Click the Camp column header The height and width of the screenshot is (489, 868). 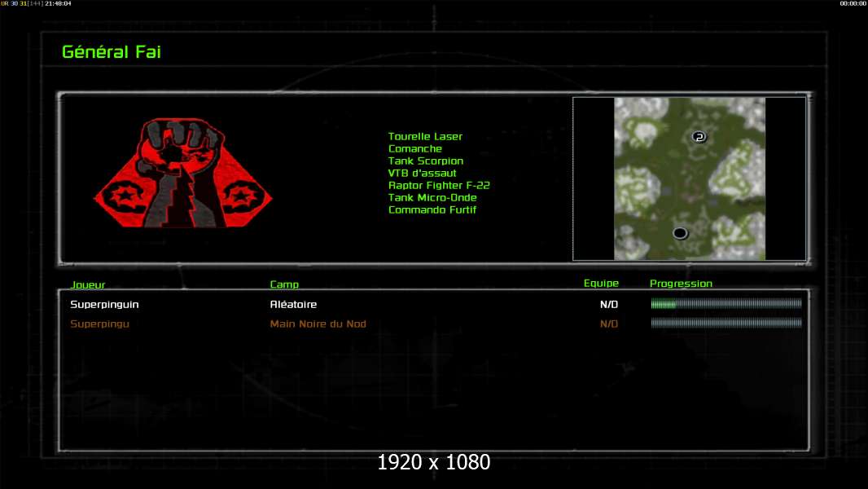click(284, 284)
